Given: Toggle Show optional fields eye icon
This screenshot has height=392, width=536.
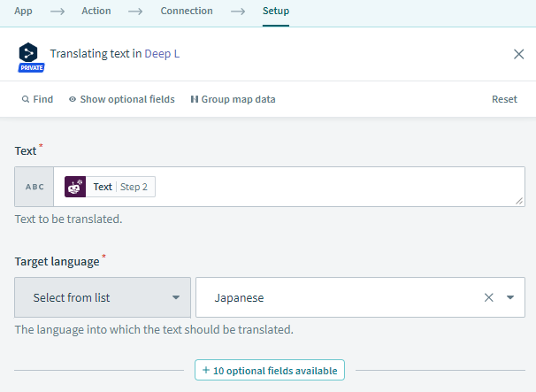Looking at the screenshot, I should click(73, 99).
